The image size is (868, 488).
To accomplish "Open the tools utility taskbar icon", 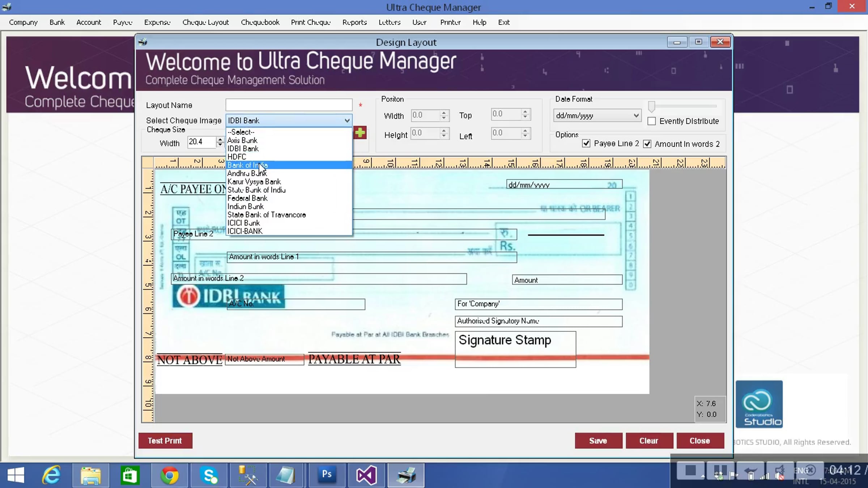I will [x=248, y=475].
